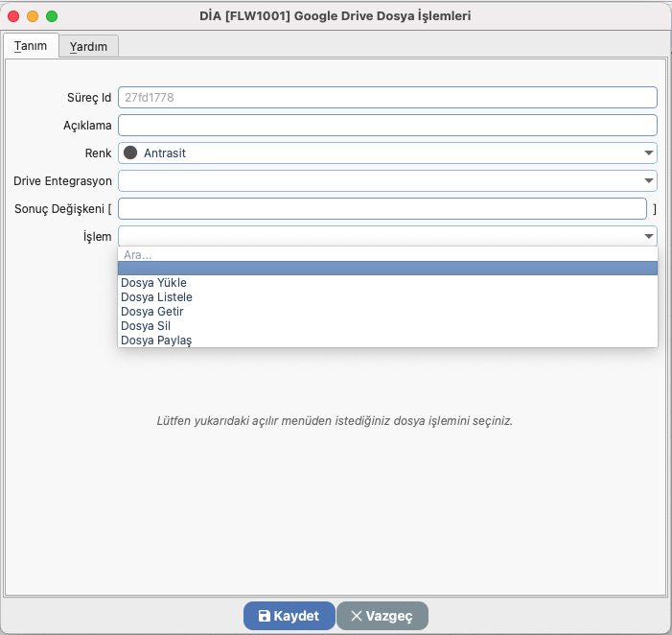Pick the Dosya Getir option
Image resolution: width=672 pixels, height=635 pixels.
[x=151, y=312]
